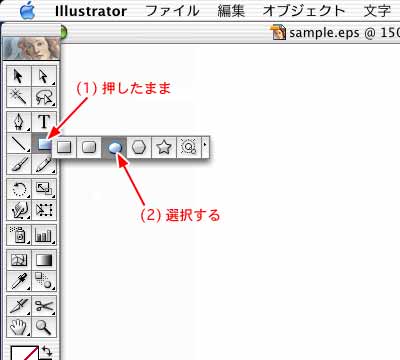Click the green zoom window button

coord(63,33)
